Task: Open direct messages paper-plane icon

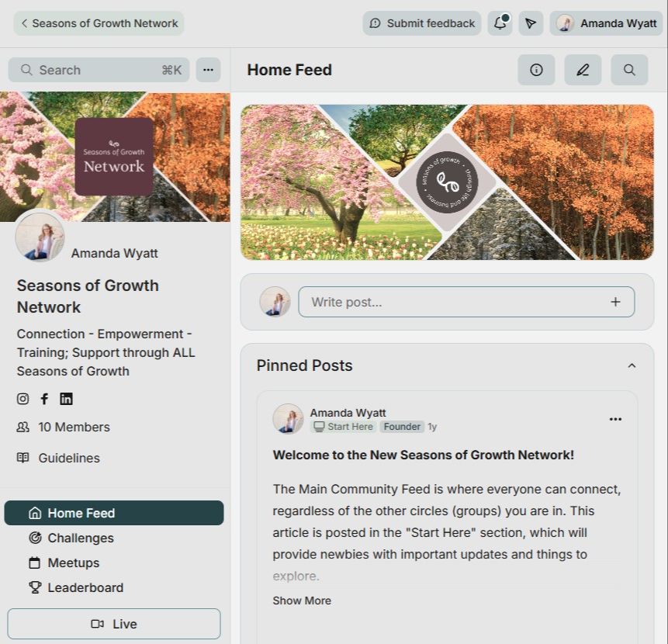Action: pos(531,23)
